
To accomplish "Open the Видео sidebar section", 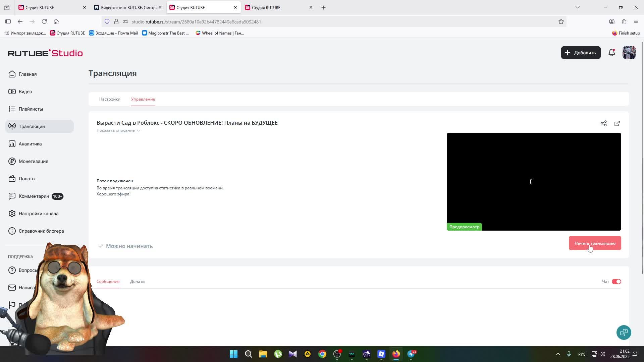I will pos(25,92).
